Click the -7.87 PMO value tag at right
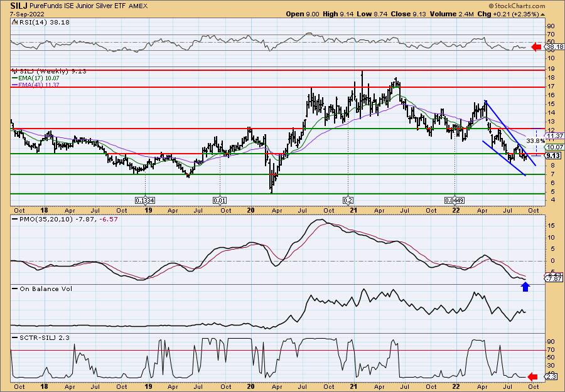565x392 pixels. (x=554, y=279)
